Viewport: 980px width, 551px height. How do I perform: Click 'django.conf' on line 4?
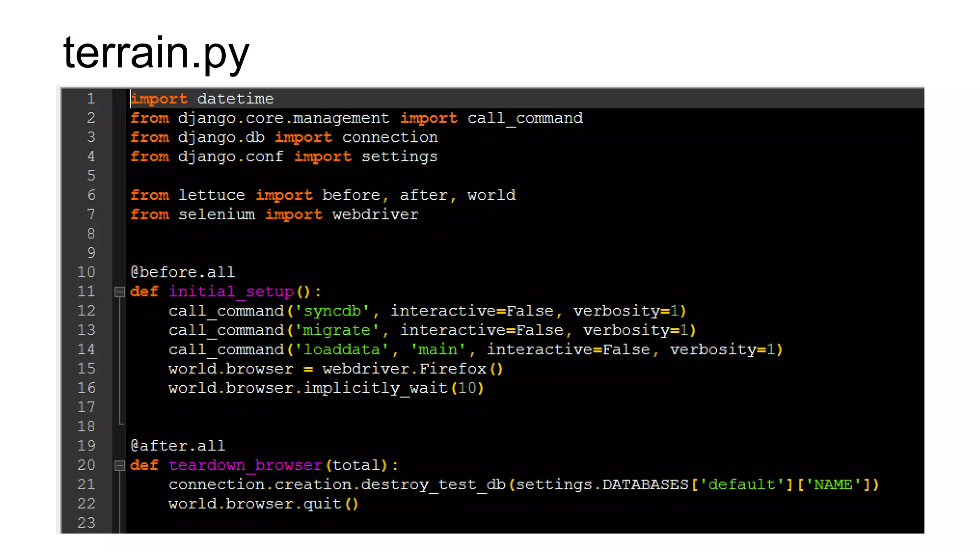(231, 157)
